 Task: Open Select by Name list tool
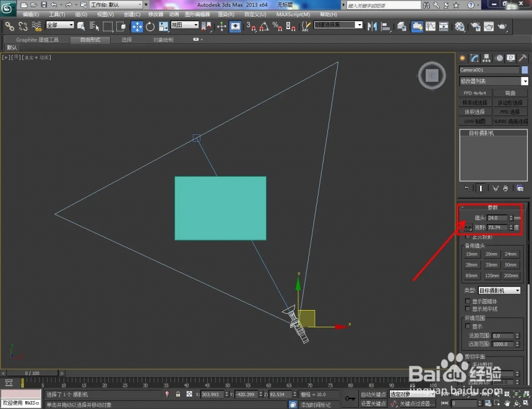[x=94, y=26]
